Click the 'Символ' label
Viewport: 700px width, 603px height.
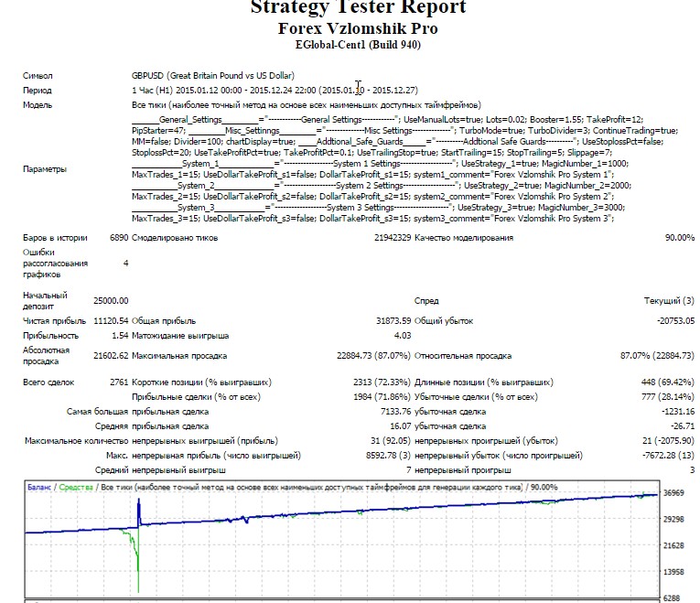pyautogui.click(x=38, y=76)
